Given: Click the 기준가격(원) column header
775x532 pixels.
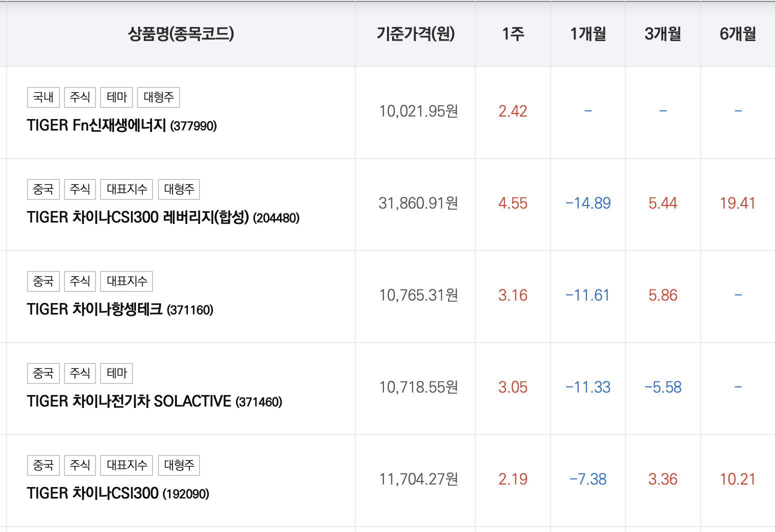Looking at the screenshot, I should click(x=415, y=34).
